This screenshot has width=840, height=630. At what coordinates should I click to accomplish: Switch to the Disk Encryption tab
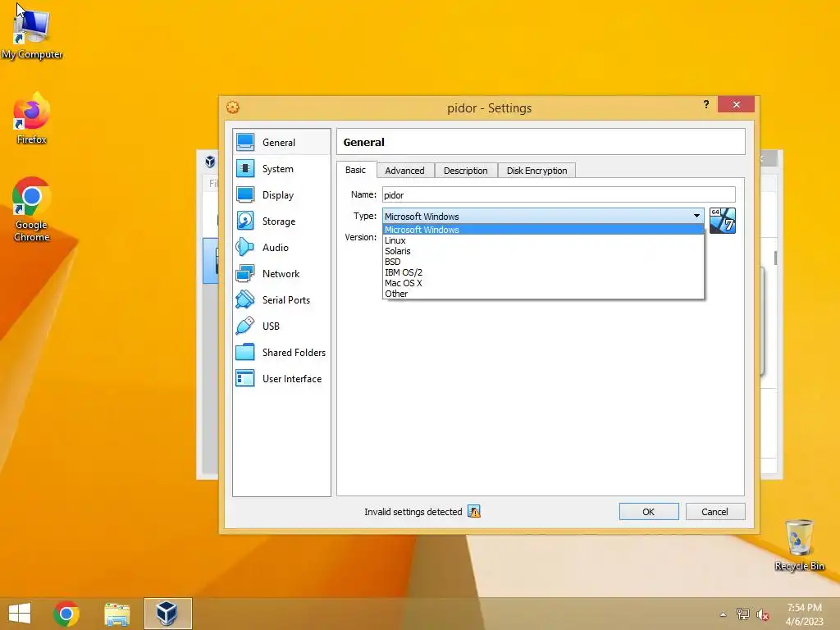536,171
